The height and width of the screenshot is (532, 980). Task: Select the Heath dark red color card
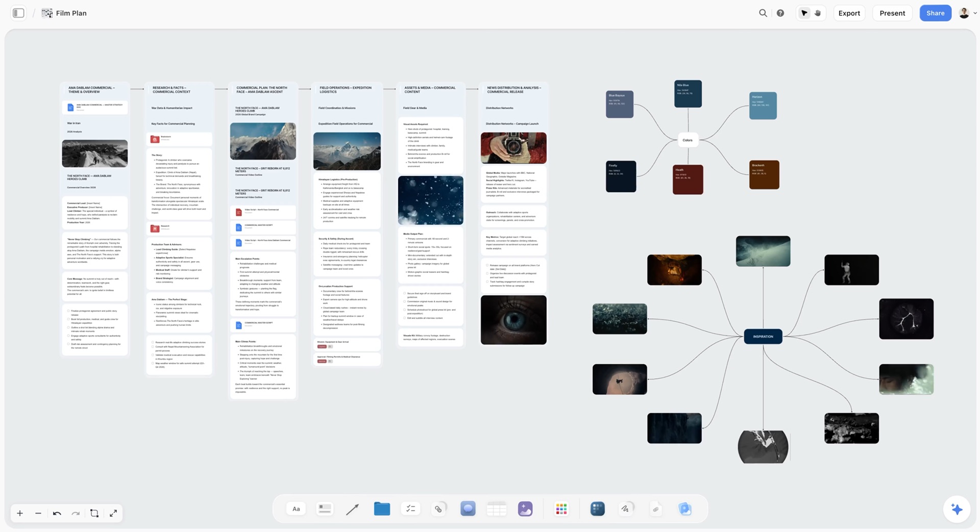(x=688, y=180)
